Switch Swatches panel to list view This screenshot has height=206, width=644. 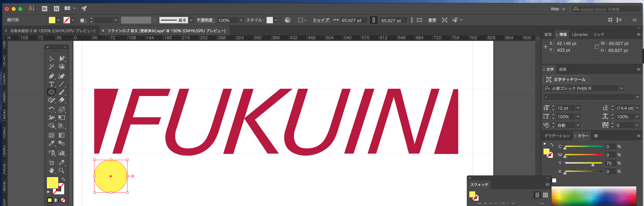tap(537, 195)
